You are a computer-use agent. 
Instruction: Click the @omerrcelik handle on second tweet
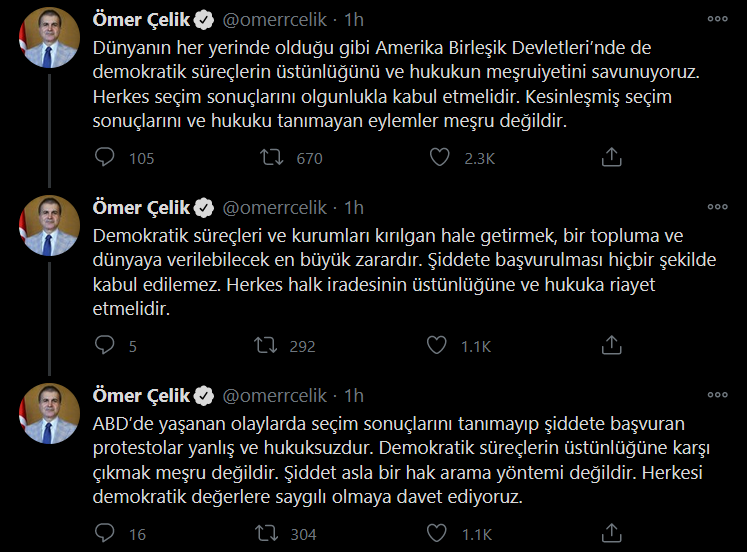click(274, 208)
